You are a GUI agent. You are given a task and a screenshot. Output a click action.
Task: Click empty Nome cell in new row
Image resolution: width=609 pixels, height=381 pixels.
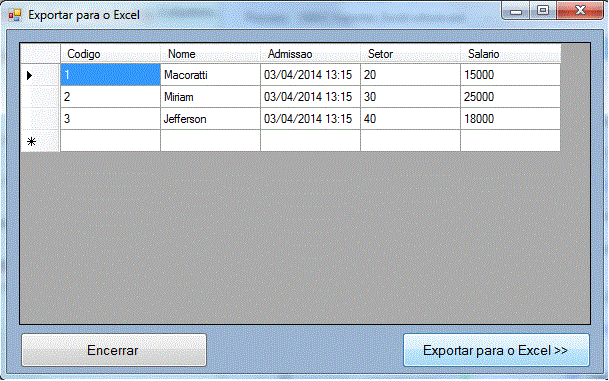coord(210,141)
